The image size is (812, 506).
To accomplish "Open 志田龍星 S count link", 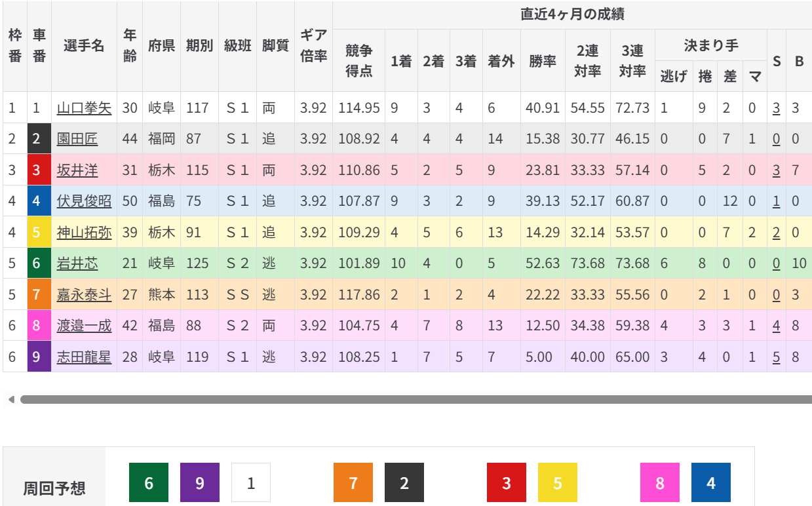I will pyautogui.click(x=777, y=357).
